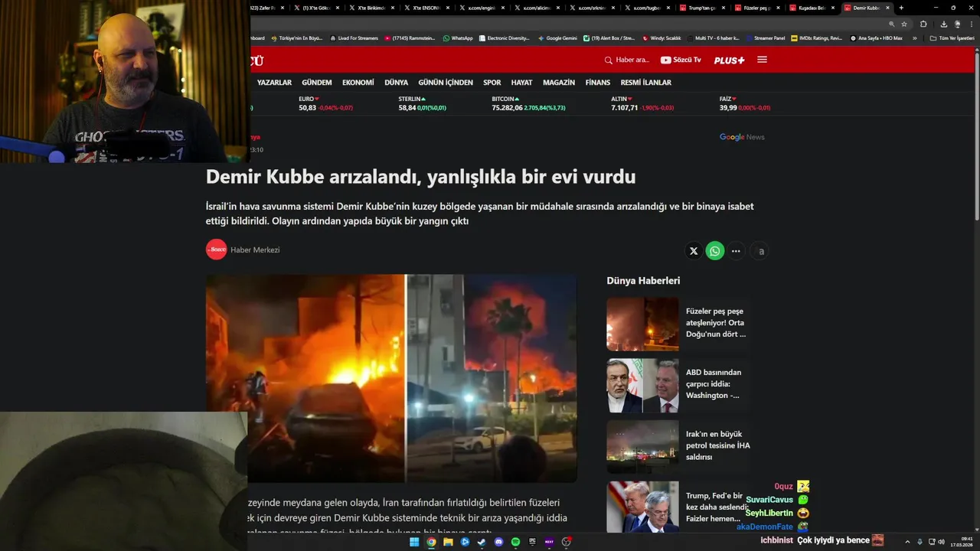This screenshot has width=980, height=551.
Task: Open a new browser tab with plus
Action: [901, 8]
